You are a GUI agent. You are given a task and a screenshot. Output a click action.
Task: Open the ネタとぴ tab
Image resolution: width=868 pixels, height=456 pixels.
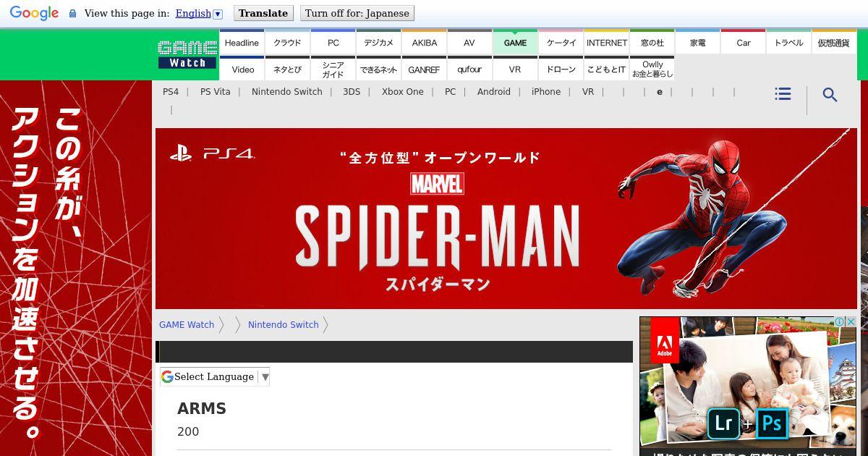coord(287,69)
